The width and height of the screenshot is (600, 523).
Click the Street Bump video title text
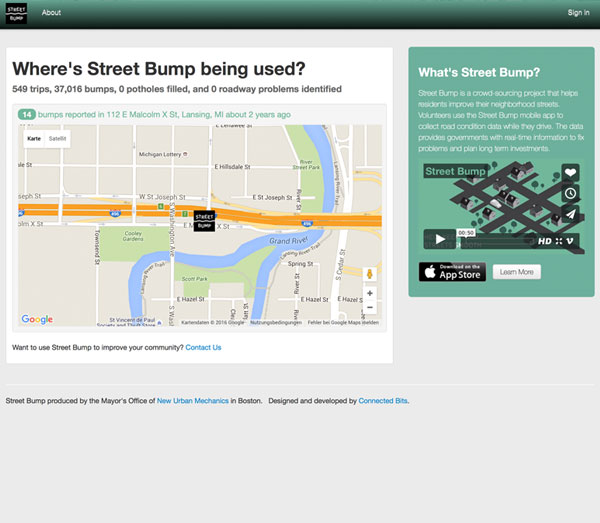point(455,171)
